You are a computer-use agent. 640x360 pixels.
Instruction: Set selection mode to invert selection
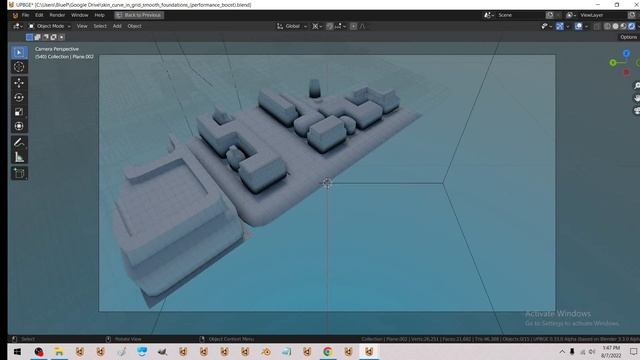tap(53, 37)
